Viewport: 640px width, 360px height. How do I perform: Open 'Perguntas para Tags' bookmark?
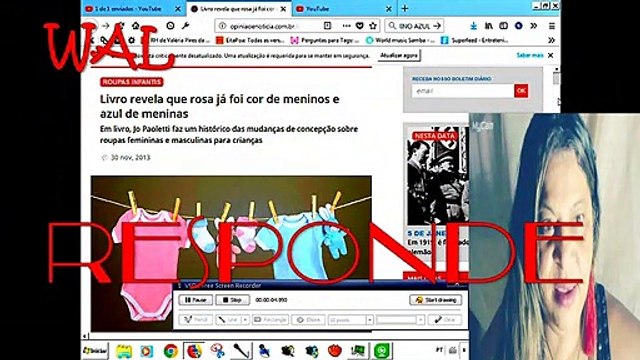click(325, 40)
